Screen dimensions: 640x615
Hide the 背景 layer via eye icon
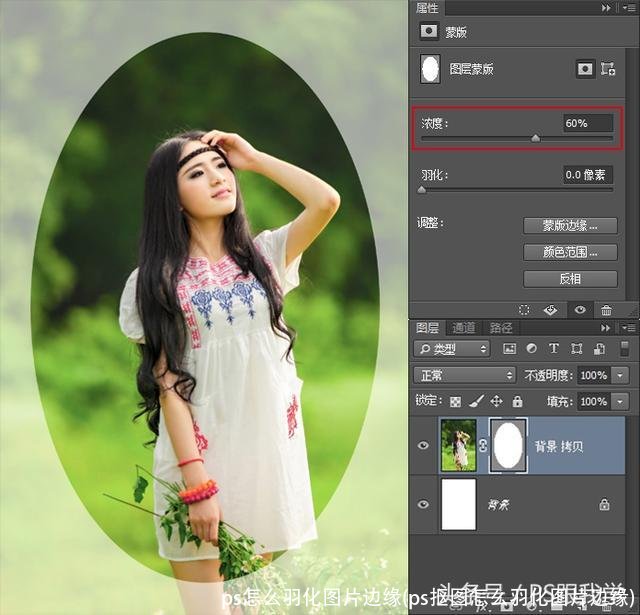[x=425, y=505]
